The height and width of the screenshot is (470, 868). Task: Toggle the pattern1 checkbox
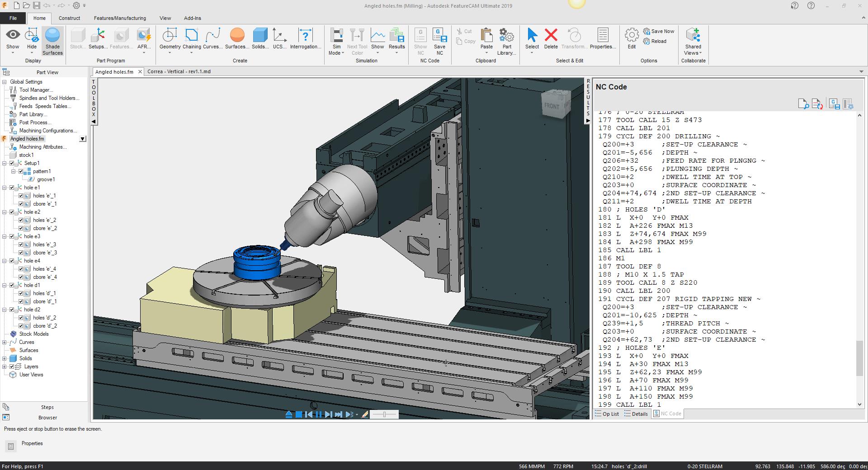[x=21, y=171]
